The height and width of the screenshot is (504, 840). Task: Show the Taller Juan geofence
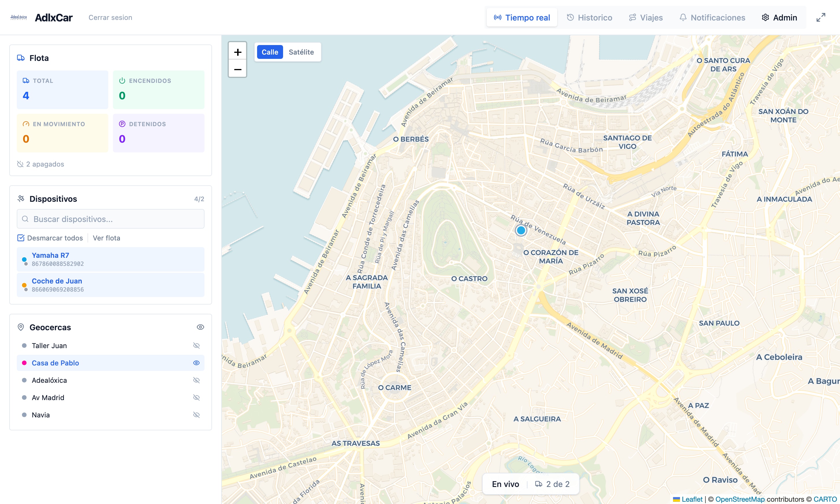(x=196, y=346)
